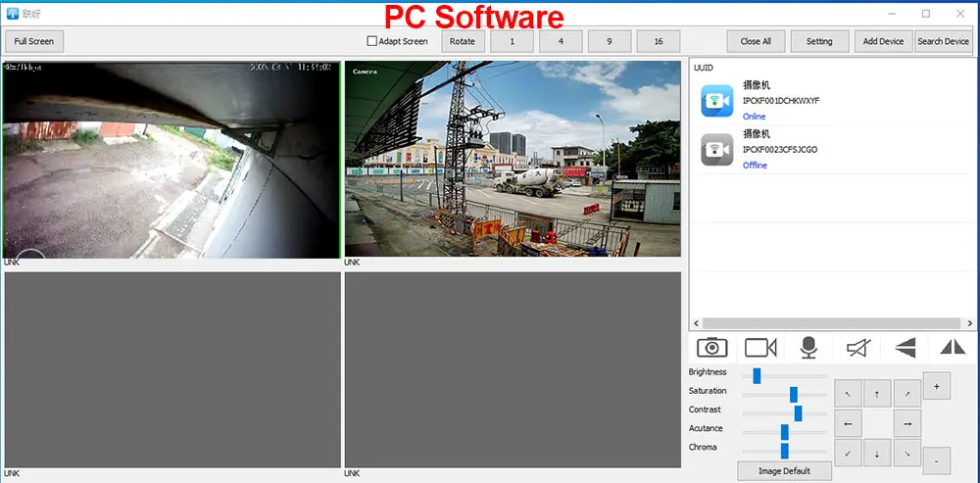The height and width of the screenshot is (483, 980).
Task: Pan camera right with right arrow
Action: (x=907, y=423)
